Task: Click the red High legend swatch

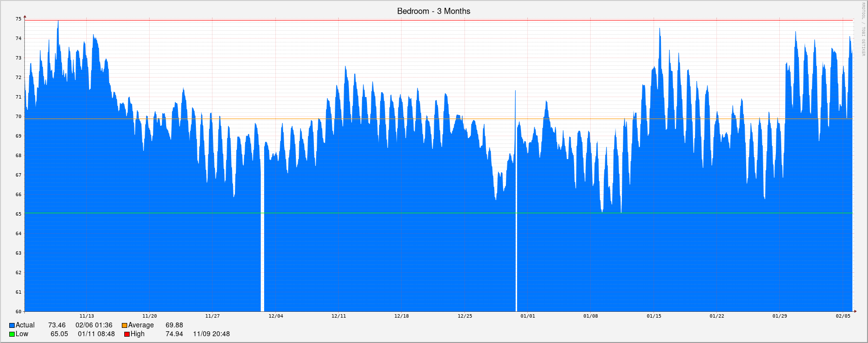Action: [x=127, y=334]
